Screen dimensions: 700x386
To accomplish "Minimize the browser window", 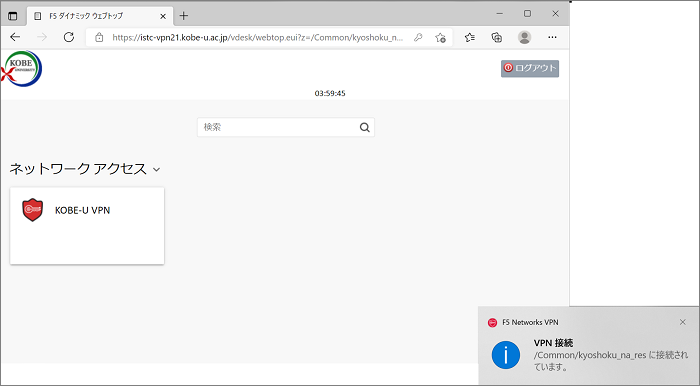I will pyautogui.click(x=500, y=14).
